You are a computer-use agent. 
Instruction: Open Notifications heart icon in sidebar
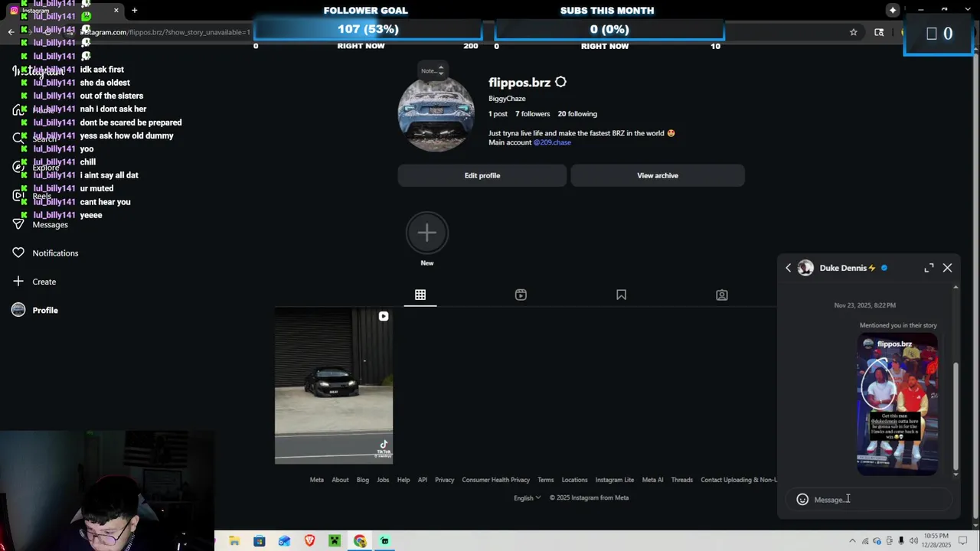18,253
